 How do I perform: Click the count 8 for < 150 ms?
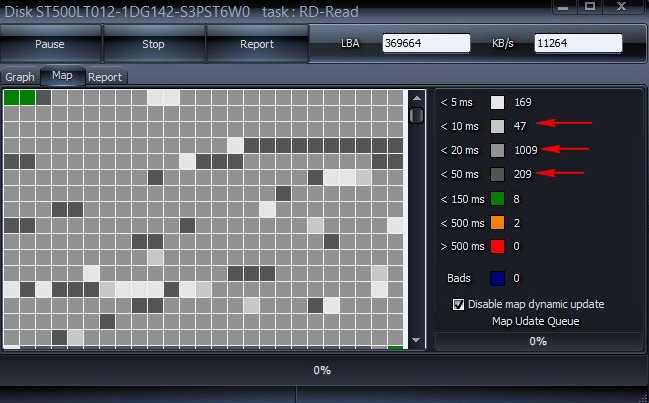517,199
